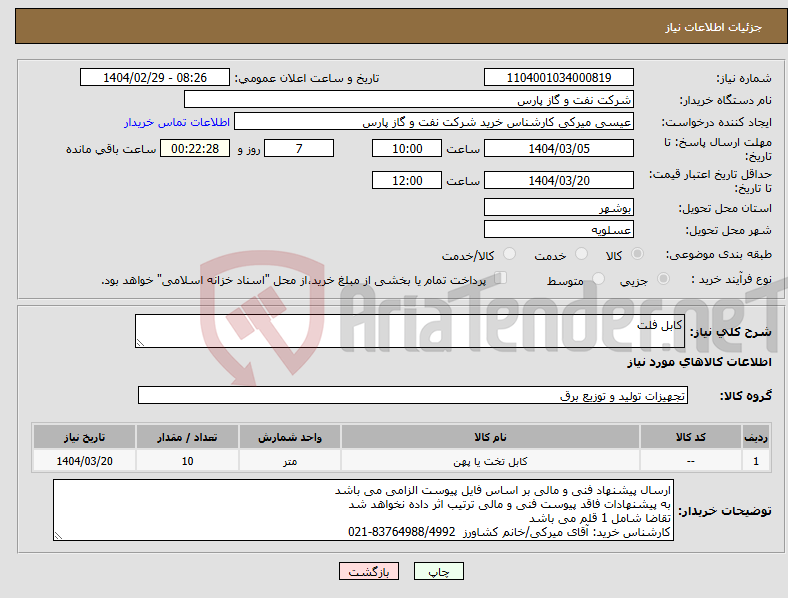Click the quantity cell 10
Image resolution: width=788 pixels, height=598 pixels.
(x=187, y=461)
